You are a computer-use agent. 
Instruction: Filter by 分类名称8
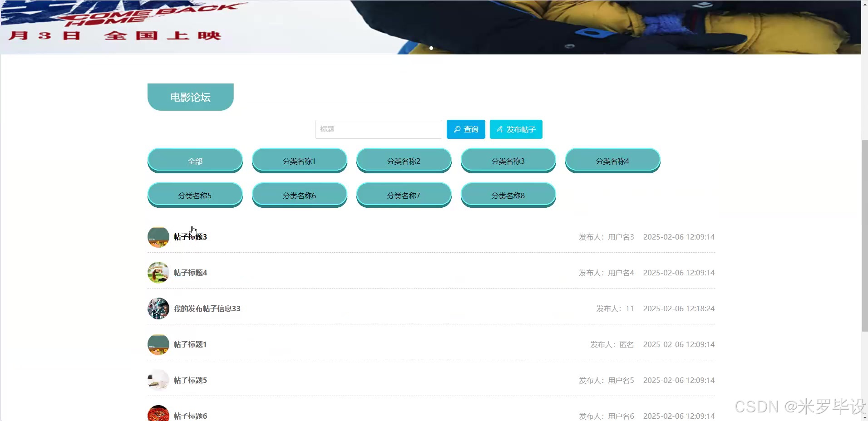[x=508, y=195]
